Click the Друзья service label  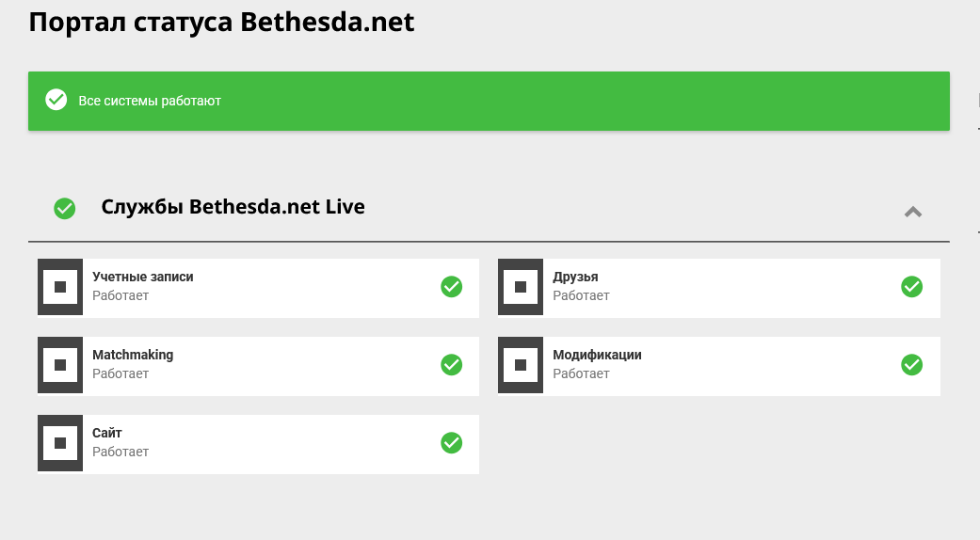(x=575, y=277)
